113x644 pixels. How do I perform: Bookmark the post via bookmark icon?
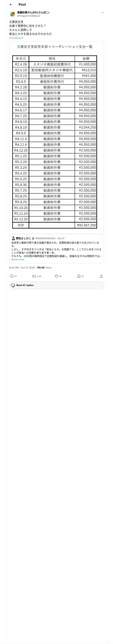pyautogui.click(x=79, y=276)
